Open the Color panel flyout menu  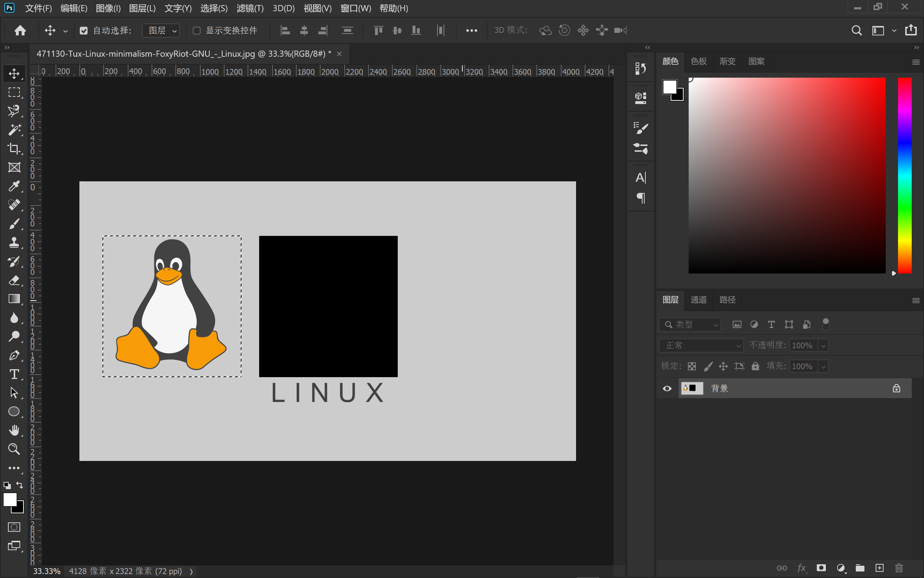click(916, 62)
